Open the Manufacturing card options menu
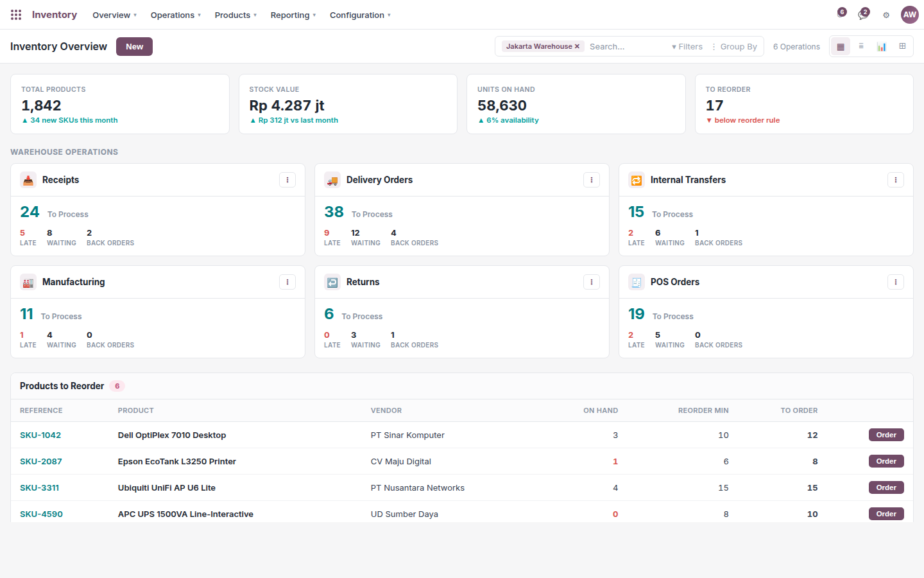This screenshot has width=924, height=578. point(287,282)
